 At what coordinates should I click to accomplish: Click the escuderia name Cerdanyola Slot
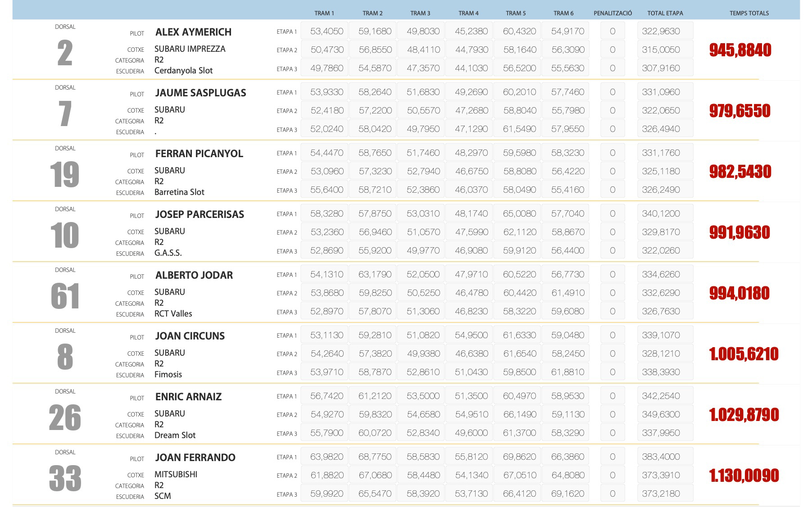(x=183, y=71)
